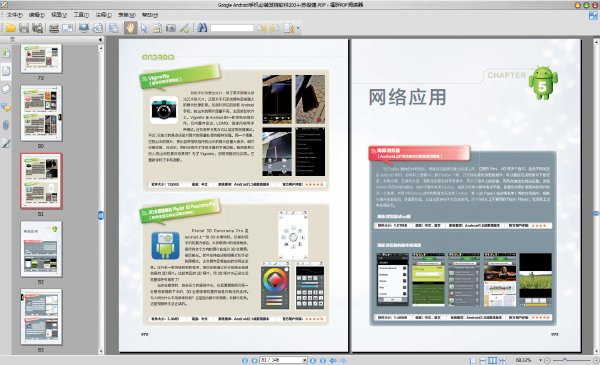Switch to continuous page layout
Viewport: 600px width, 365px height.
pos(483,360)
